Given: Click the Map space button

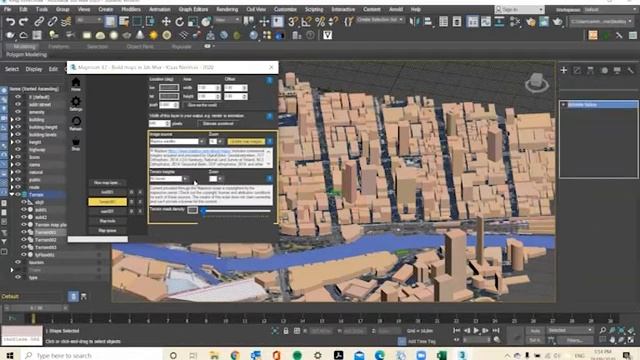Looking at the screenshot, I should [107, 231].
